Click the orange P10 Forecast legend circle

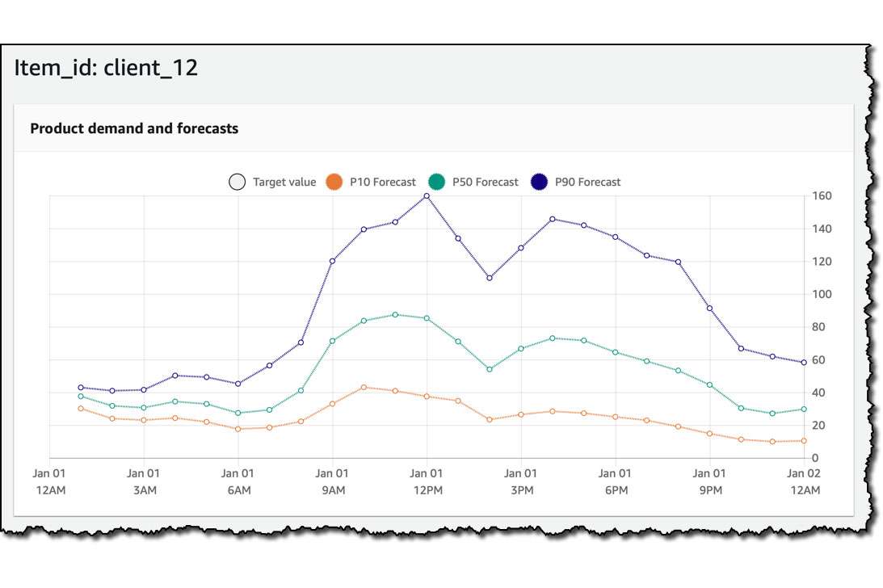(x=334, y=182)
